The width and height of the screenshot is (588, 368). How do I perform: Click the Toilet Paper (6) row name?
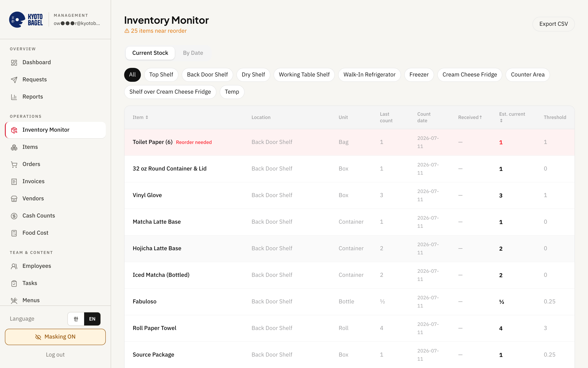point(153,142)
